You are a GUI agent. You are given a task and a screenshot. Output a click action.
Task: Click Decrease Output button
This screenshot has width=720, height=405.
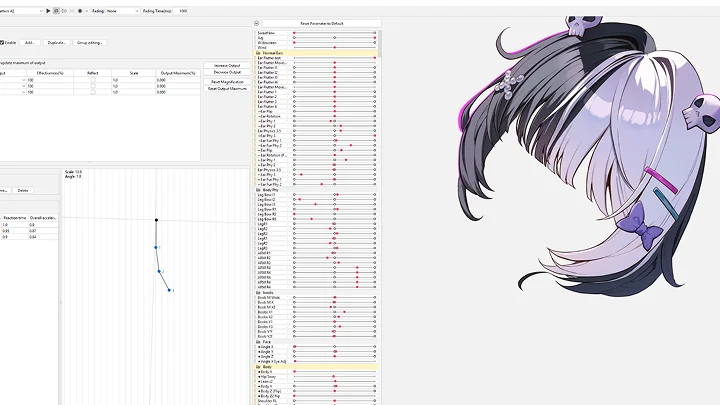click(x=227, y=72)
